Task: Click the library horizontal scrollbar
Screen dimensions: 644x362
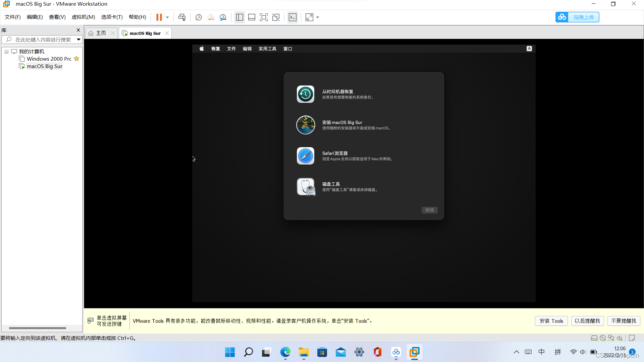Action: coord(38,328)
